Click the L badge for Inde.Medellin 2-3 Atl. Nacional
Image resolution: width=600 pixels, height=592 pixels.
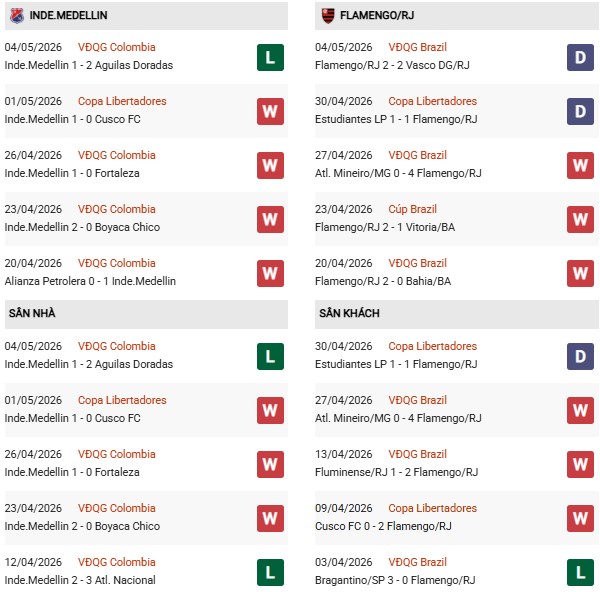(x=270, y=572)
